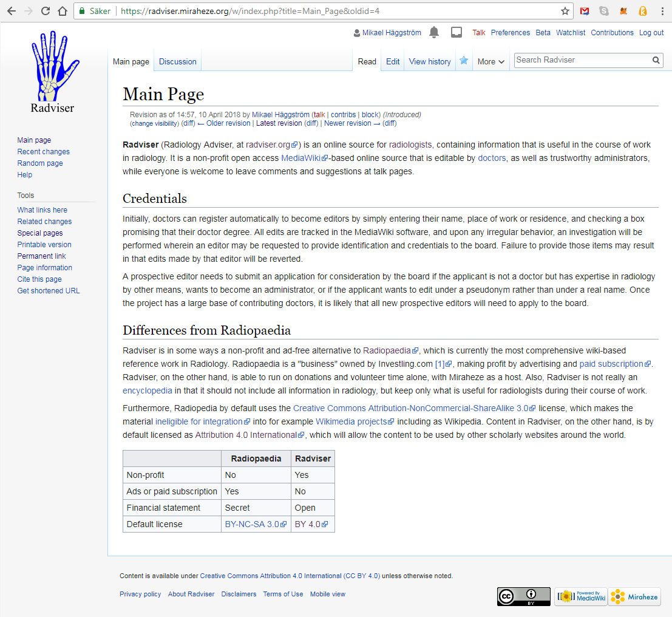Screen dimensions: 672x617
Task: Click Get shortened URL
Action: tap(49, 291)
